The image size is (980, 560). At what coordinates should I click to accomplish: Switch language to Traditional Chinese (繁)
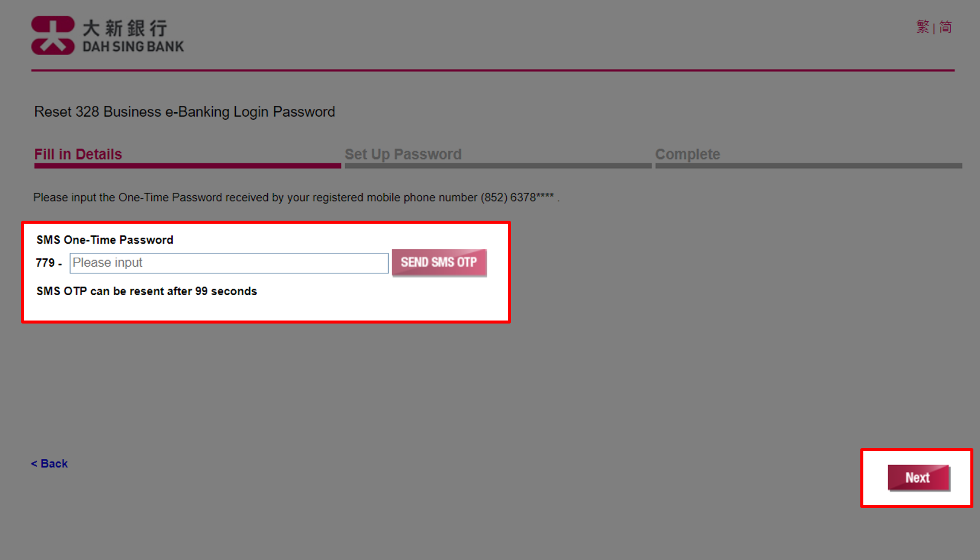coord(923,27)
